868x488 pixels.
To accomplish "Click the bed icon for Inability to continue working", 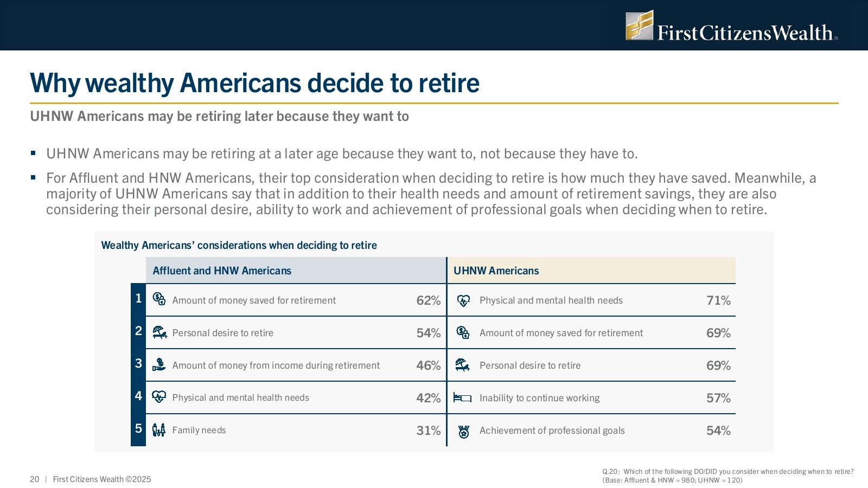I will coord(463,398).
